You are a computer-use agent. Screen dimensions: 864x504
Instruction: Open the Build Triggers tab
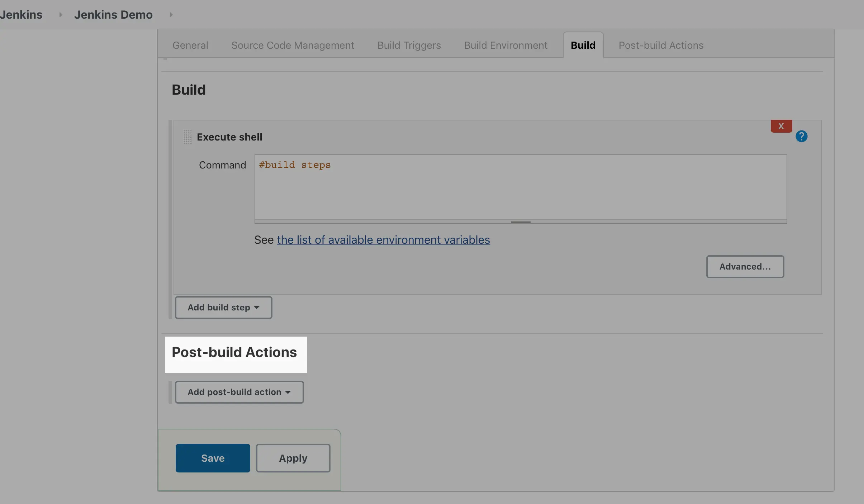(x=409, y=46)
